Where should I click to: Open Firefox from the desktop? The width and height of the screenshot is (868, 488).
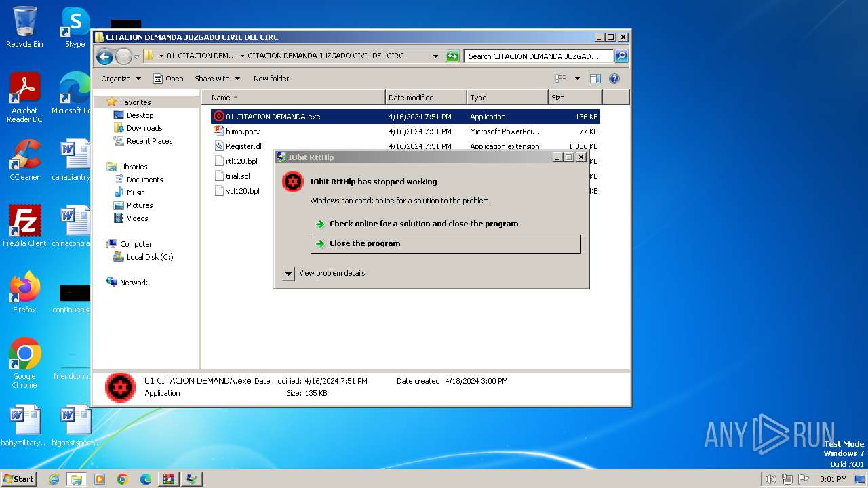tap(24, 292)
